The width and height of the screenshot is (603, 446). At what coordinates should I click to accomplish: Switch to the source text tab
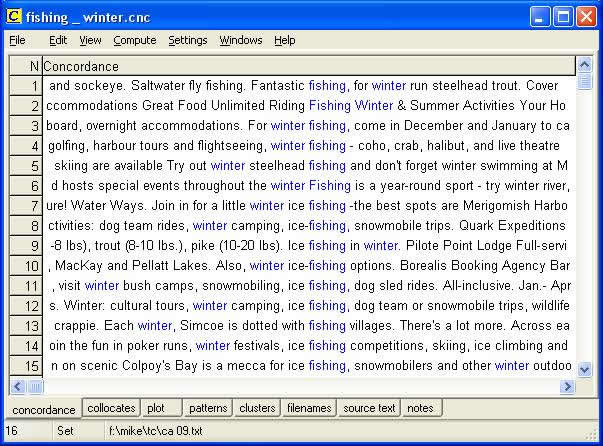coord(369,408)
